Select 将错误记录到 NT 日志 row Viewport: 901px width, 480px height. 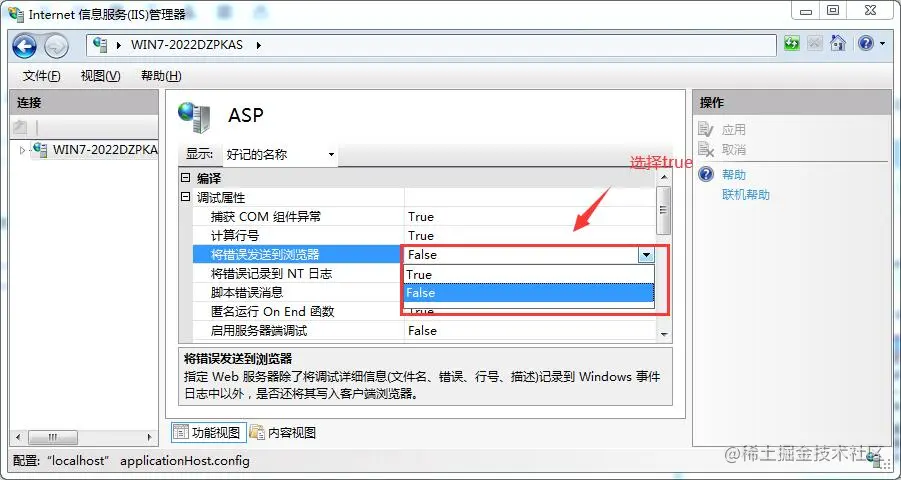tap(298, 274)
